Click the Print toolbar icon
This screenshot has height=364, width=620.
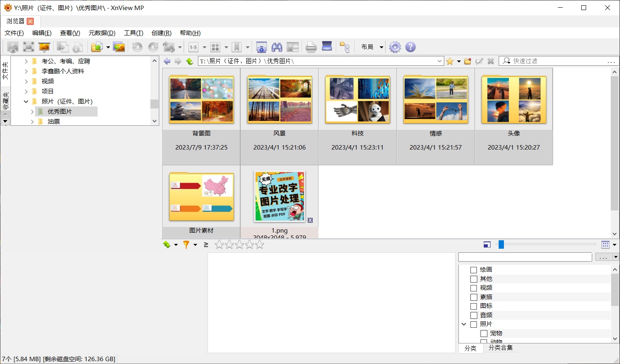[311, 47]
